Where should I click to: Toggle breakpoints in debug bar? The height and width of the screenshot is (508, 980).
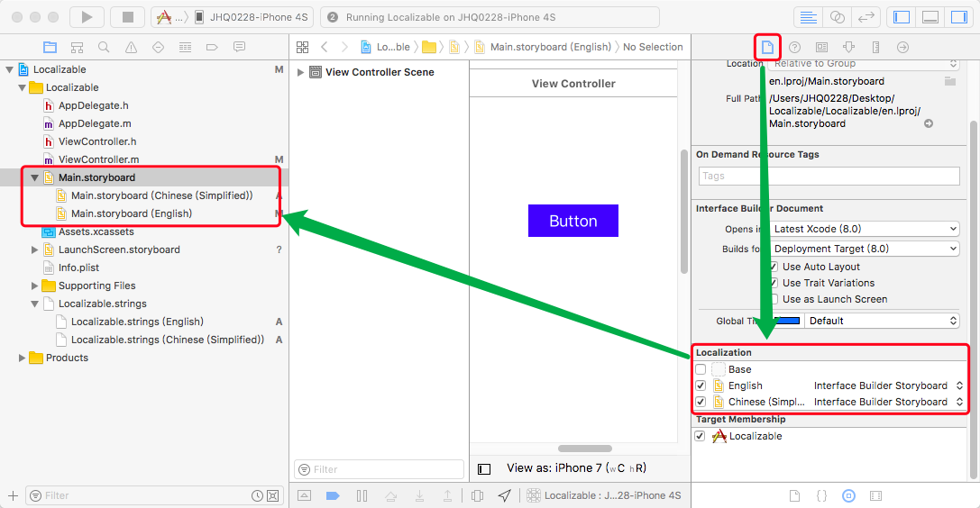(333, 495)
